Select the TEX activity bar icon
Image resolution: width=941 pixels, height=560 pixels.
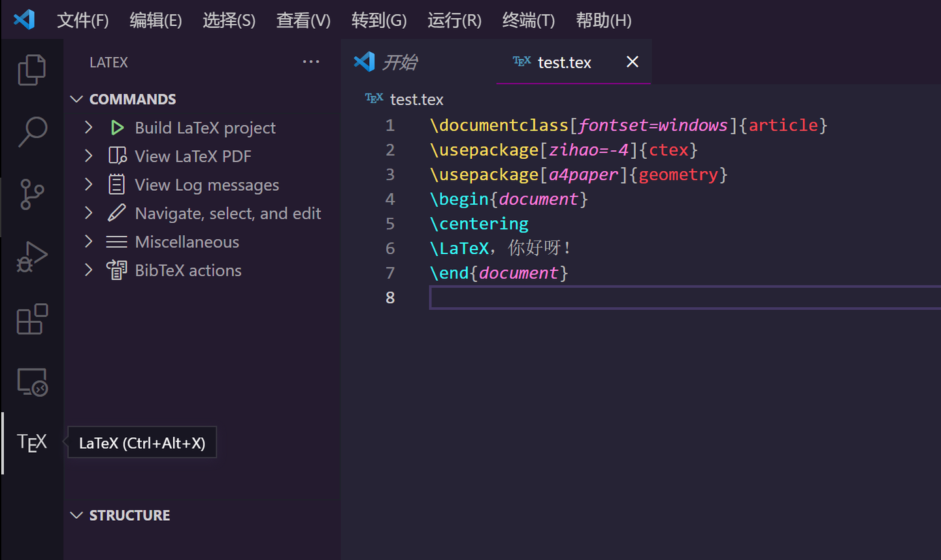tap(31, 442)
